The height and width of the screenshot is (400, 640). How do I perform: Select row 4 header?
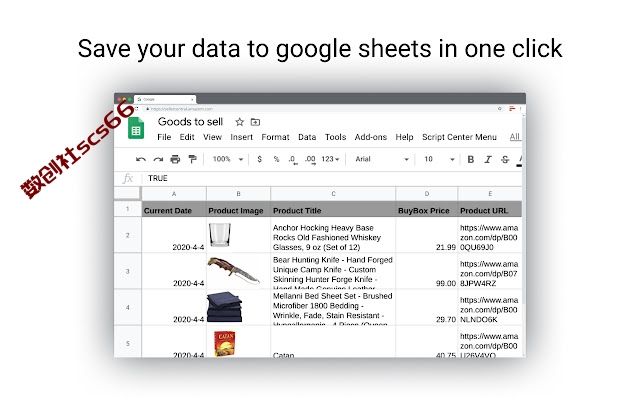pos(128,307)
